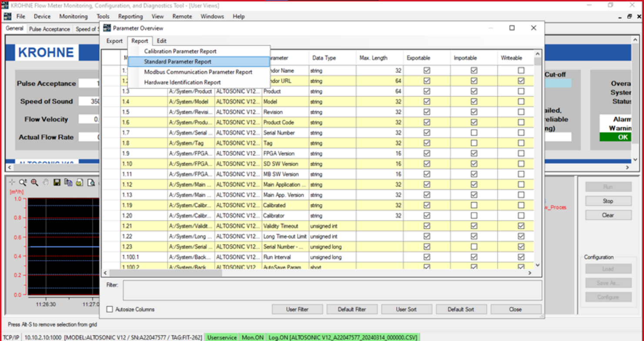Screen dimensions: 644x341
Task: Select the 'A:/System/Product' path cell
Action: click(x=191, y=91)
